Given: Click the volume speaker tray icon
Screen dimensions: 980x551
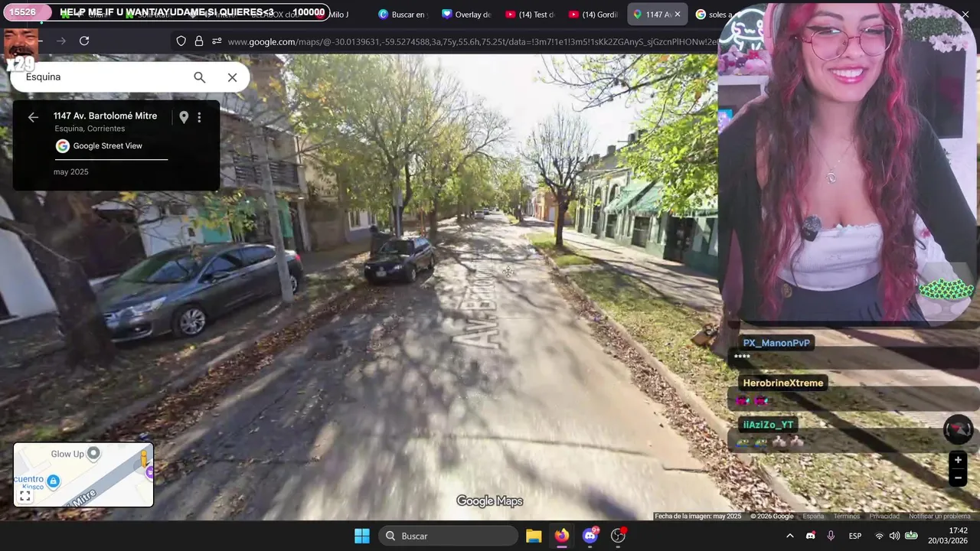Looking at the screenshot, I should pyautogui.click(x=894, y=536).
